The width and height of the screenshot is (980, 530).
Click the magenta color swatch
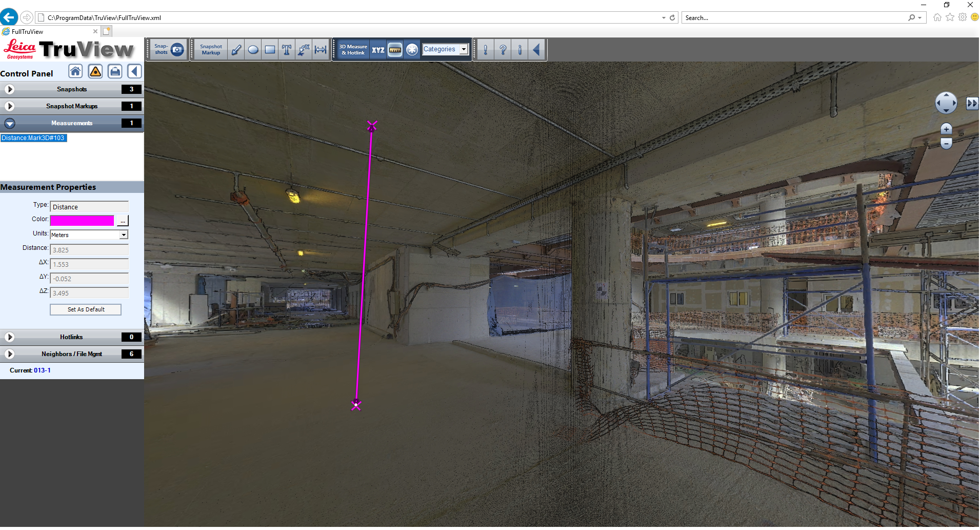pos(82,221)
